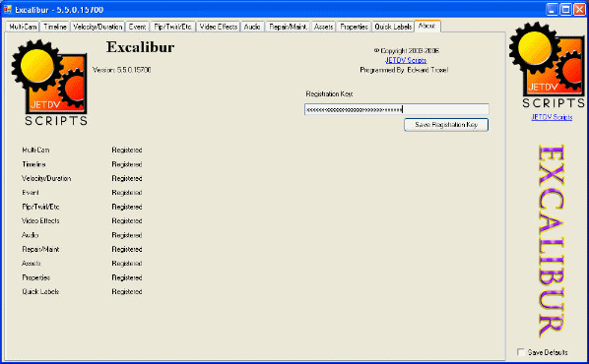Click Registered status next to Properties
This screenshot has height=364, width=589.
(x=127, y=277)
